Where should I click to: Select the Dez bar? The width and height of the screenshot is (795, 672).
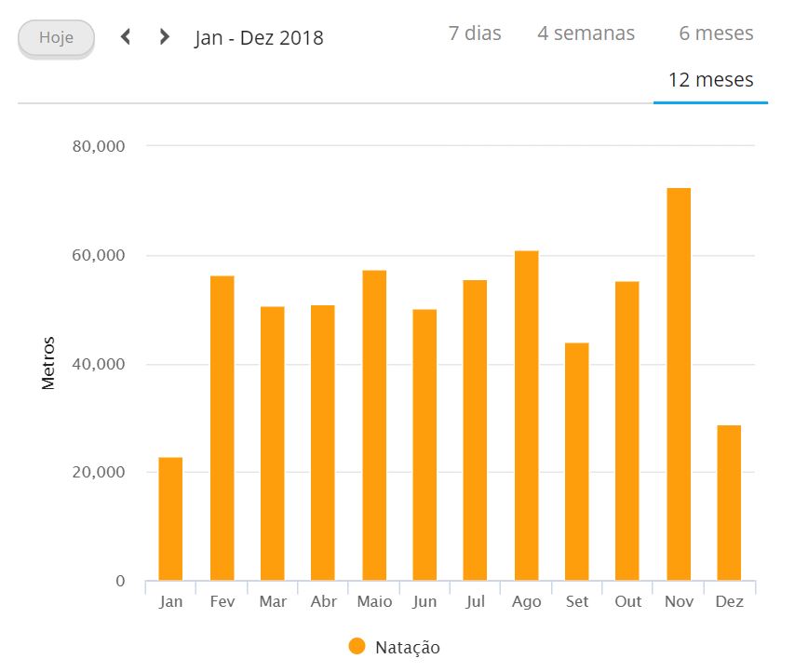coord(729,503)
